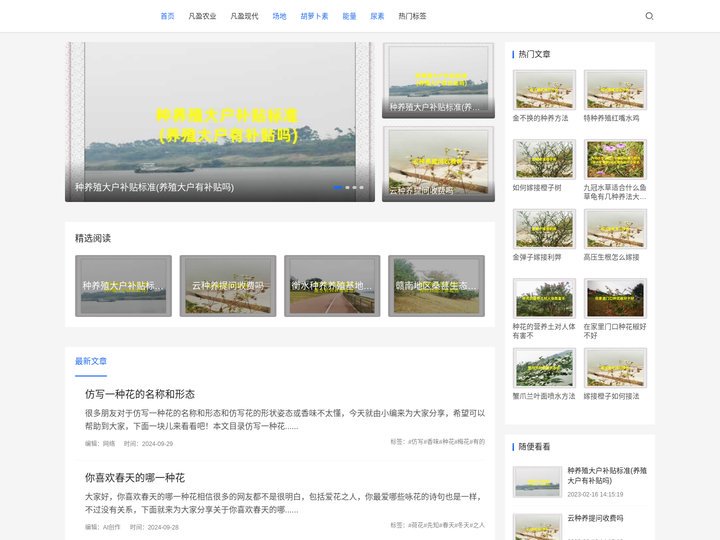Click the timestamp 2023-02-16 14:15:19
Screen dimensions: 720x540
click(595, 495)
